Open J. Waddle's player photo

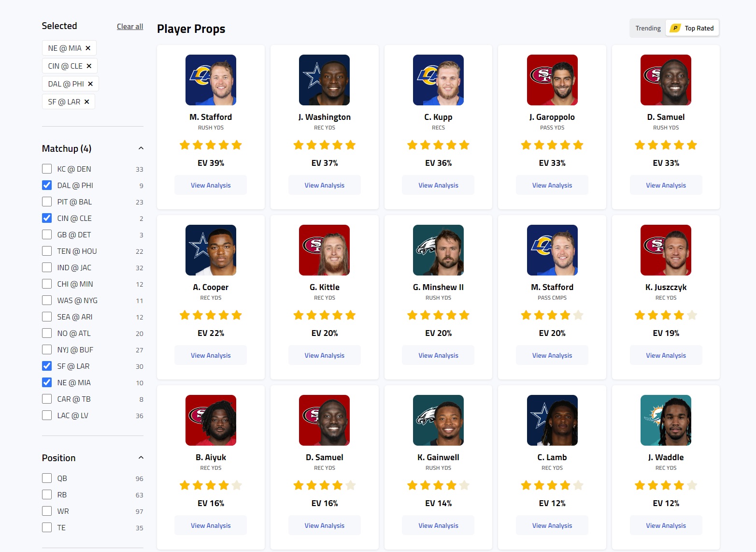(666, 420)
